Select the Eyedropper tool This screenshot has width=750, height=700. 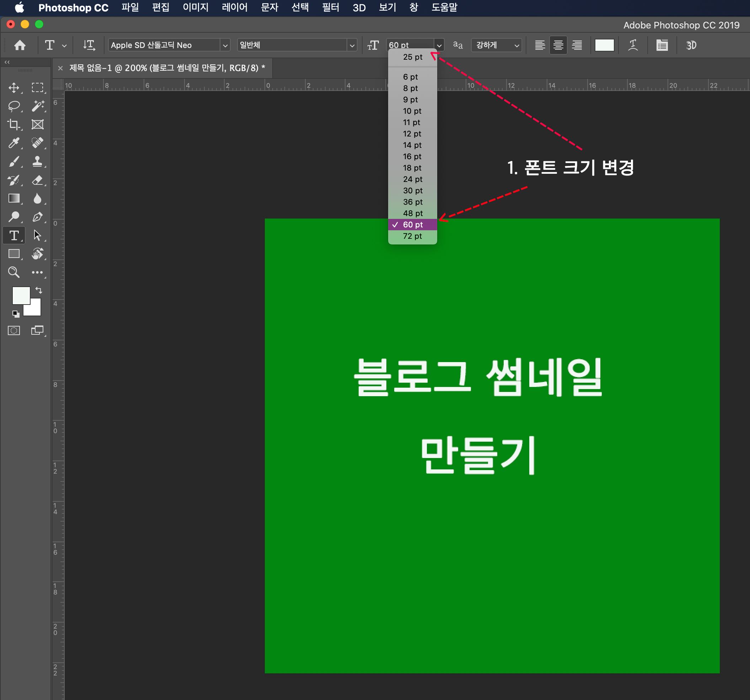[14, 143]
